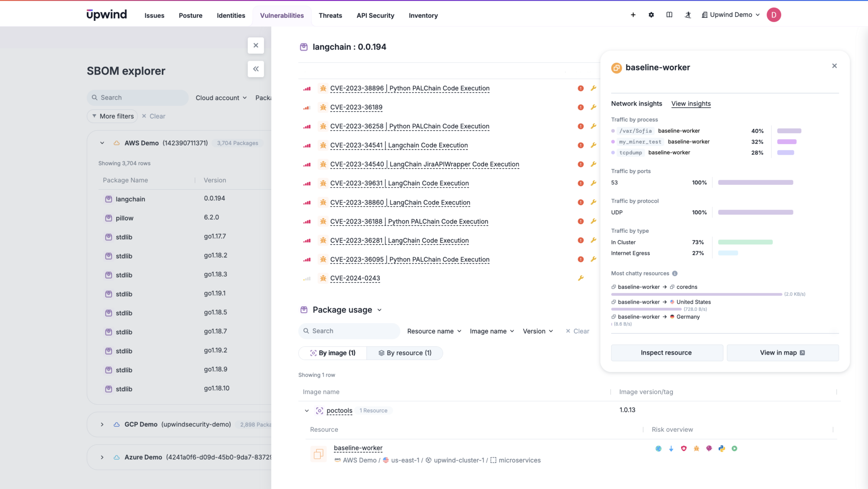Click the globe internet-exposure icon for baseline-worker

(658, 448)
